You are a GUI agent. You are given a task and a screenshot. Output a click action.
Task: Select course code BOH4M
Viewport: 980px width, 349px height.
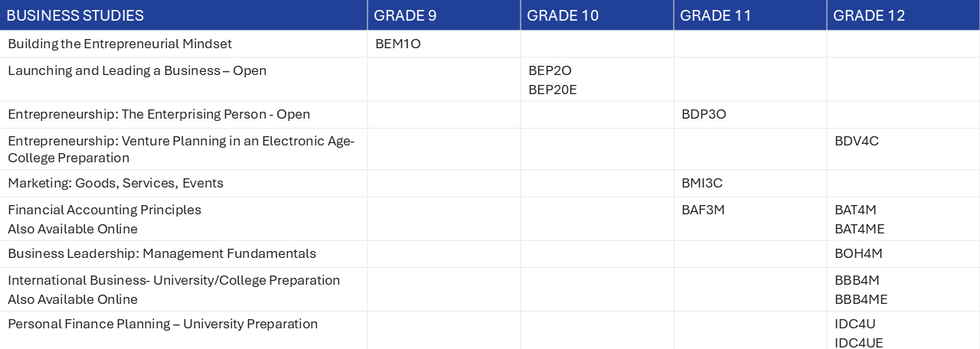click(x=857, y=254)
